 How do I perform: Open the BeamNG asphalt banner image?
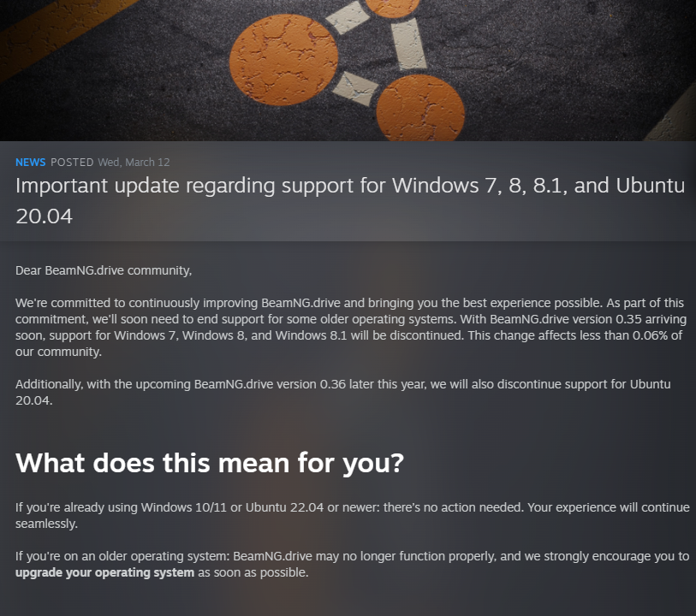click(x=348, y=70)
